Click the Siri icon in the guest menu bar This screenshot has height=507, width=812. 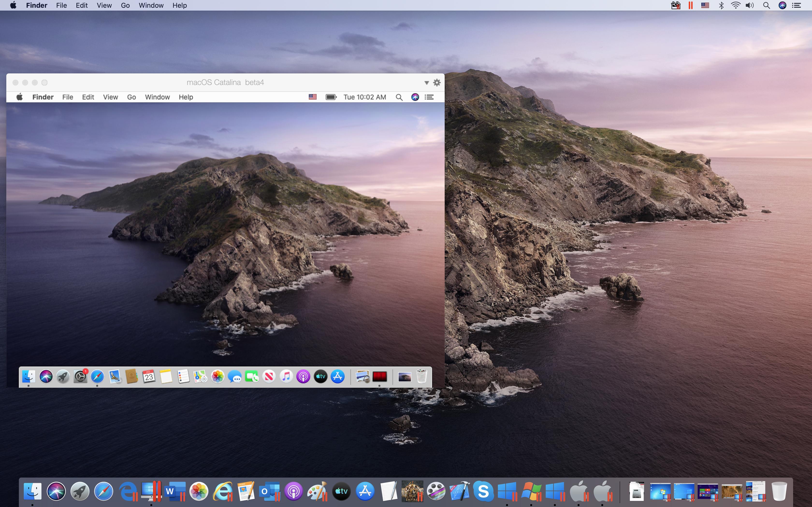pyautogui.click(x=415, y=97)
